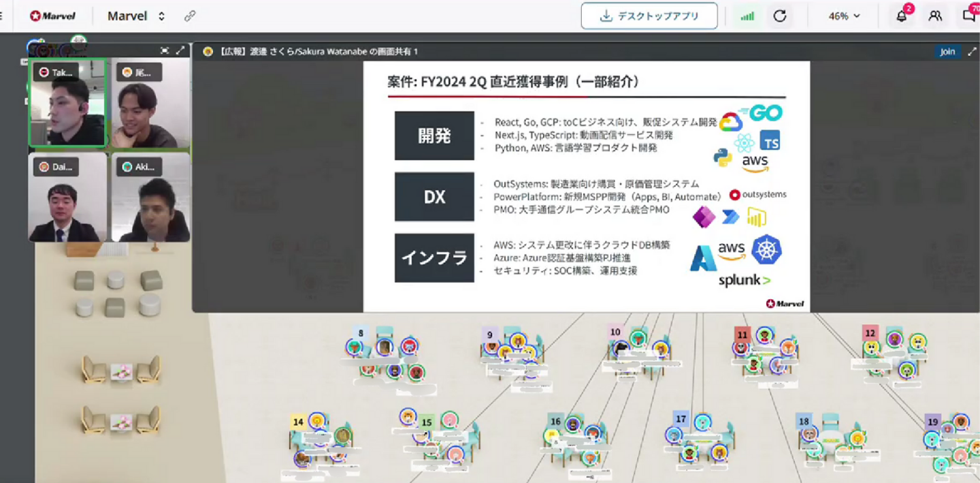Copy the space link via chain icon
Screen dimensions: 980x483
pos(190,16)
